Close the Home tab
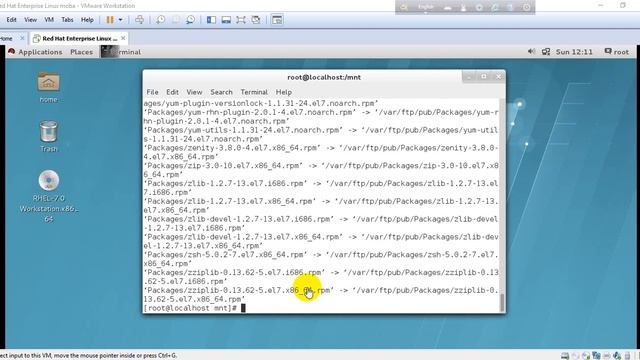The width and height of the screenshot is (640, 360). [x=22, y=38]
